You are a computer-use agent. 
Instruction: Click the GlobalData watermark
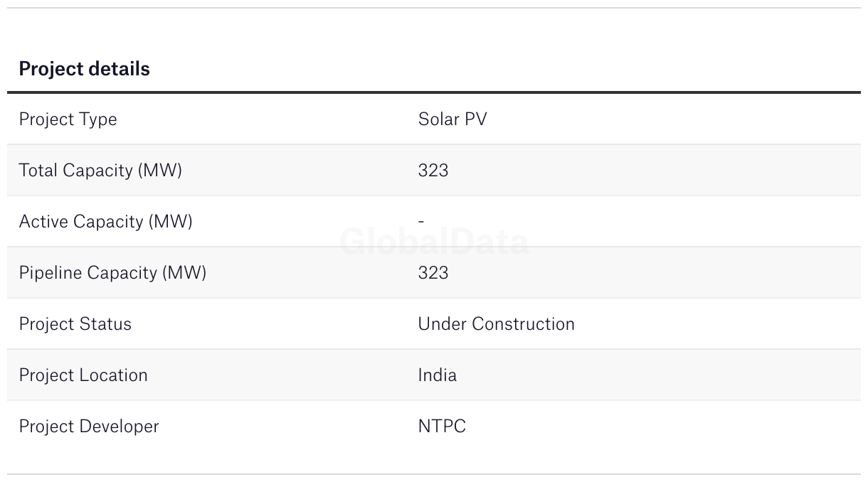(434, 242)
